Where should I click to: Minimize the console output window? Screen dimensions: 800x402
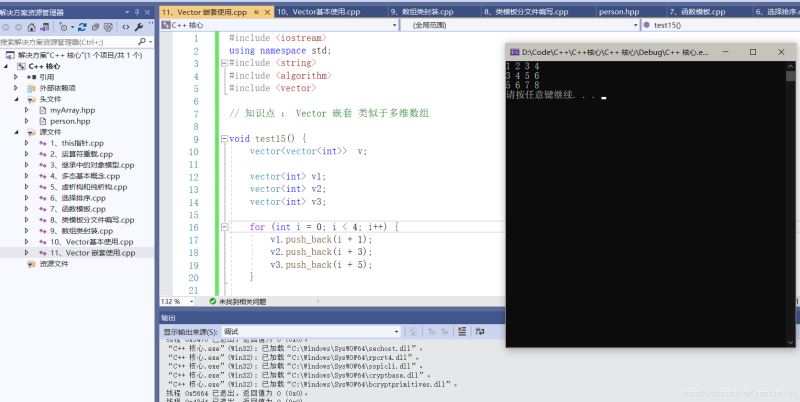click(725, 52)
